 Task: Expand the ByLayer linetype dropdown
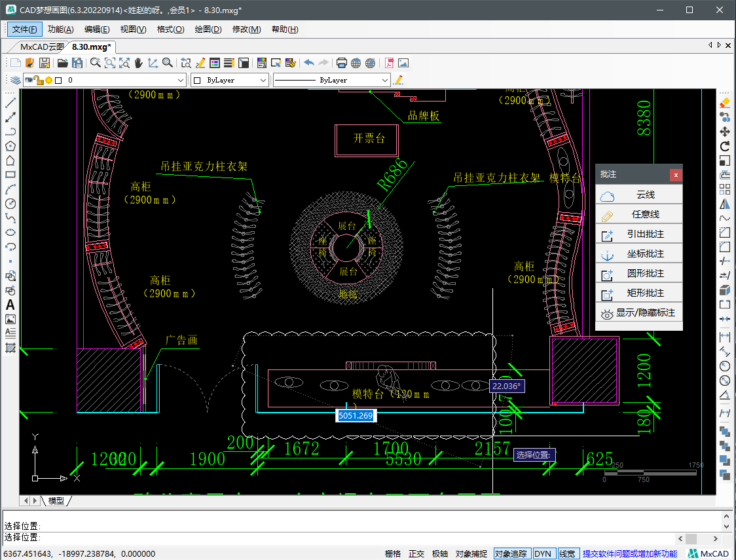coord(385,81)
